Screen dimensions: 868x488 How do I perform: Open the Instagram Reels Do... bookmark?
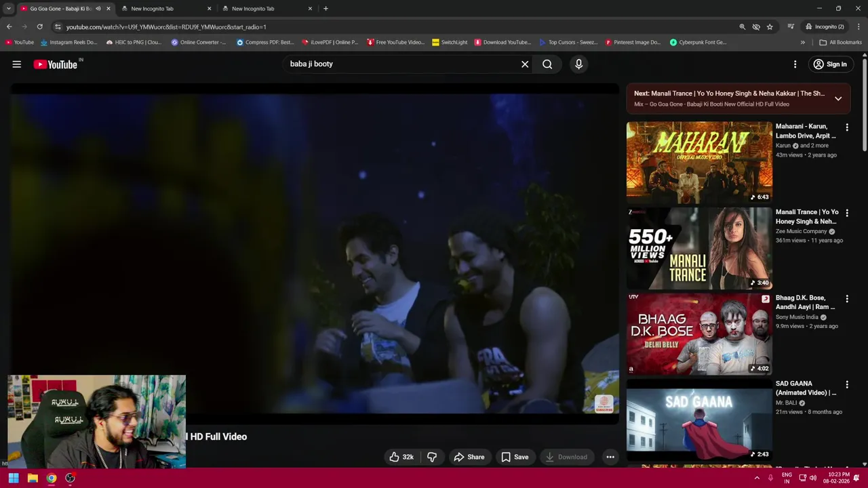[x=68, y=42]
